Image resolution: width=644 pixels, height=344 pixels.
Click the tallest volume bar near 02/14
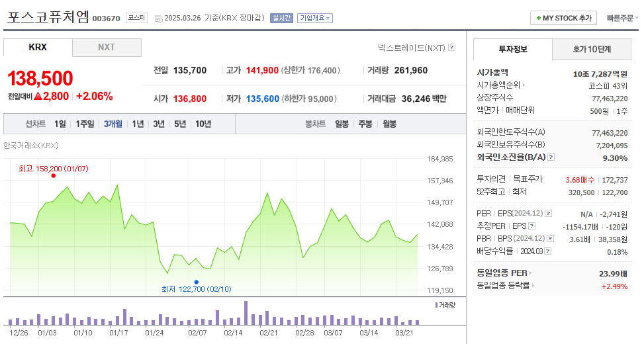coord(246,313)
